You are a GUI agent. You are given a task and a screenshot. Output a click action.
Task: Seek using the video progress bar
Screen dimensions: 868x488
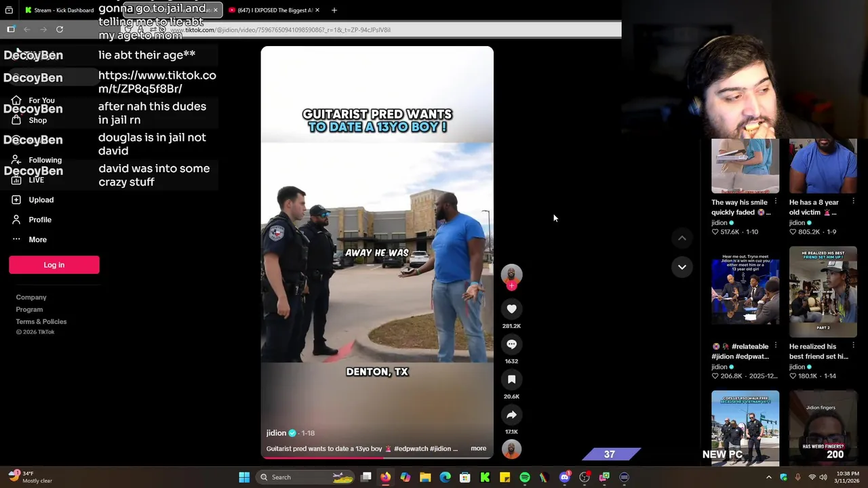(x=377, y=457)
